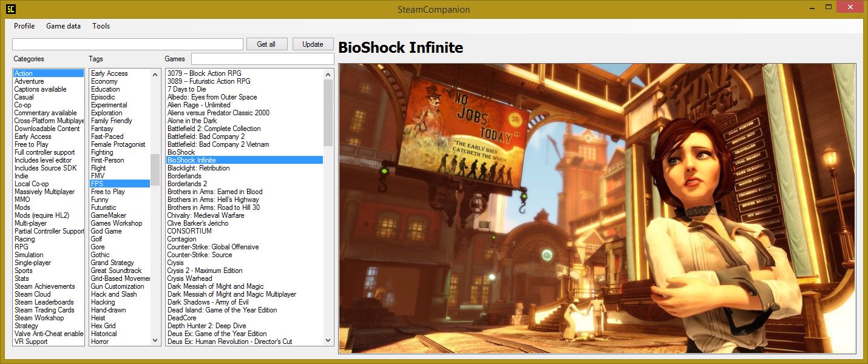Select the Co-op category

[x=49, y=105]
